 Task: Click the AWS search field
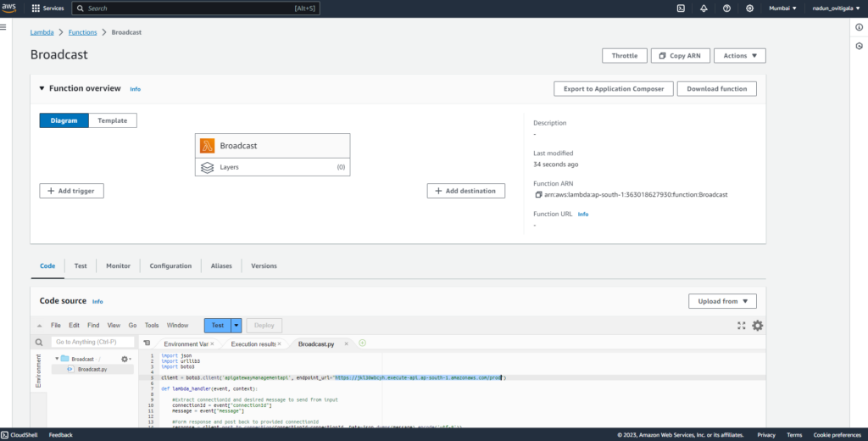196,8
